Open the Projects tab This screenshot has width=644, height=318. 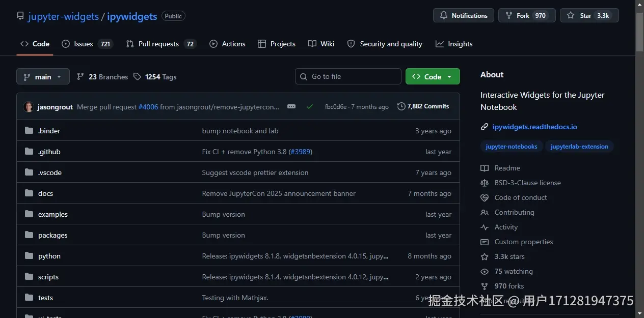[x=277, y=44]
